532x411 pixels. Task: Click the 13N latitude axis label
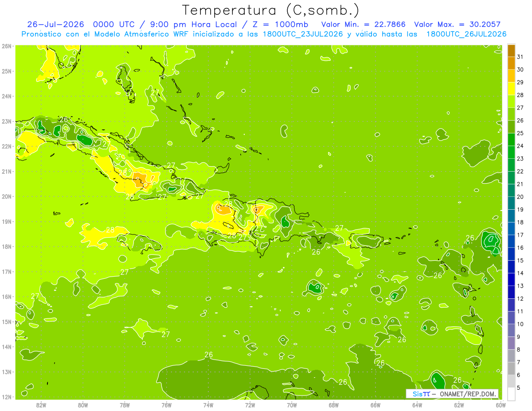click(7, 372)
